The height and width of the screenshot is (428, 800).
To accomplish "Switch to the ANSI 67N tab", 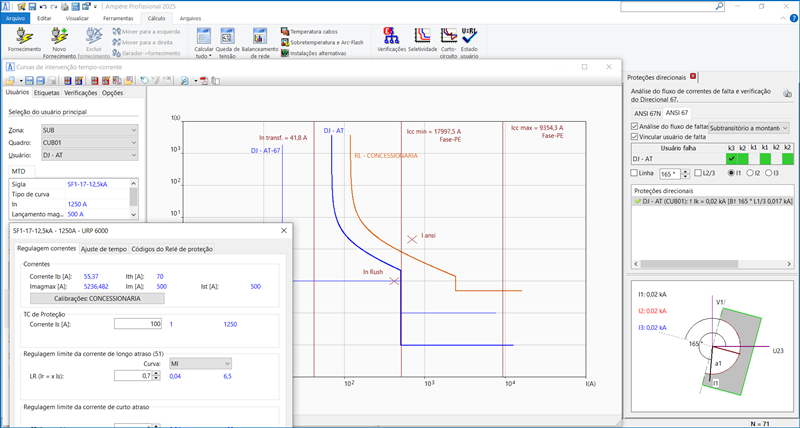I will (x=647, y=113).
